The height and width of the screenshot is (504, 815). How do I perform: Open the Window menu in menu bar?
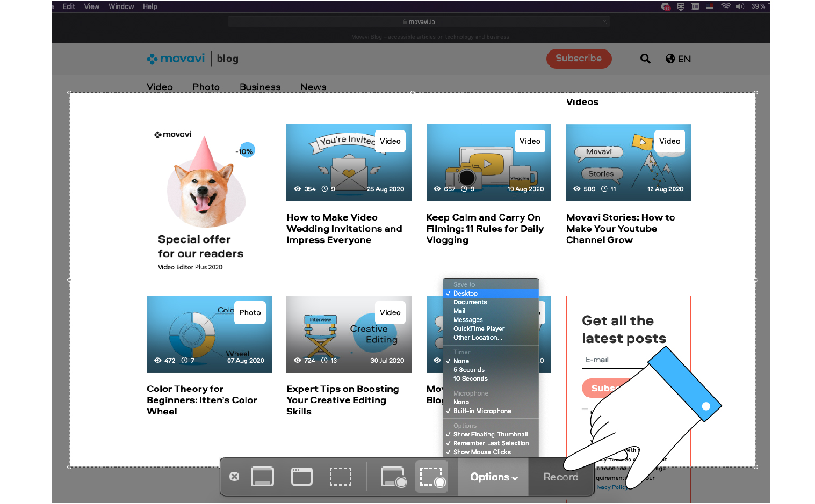121,6
